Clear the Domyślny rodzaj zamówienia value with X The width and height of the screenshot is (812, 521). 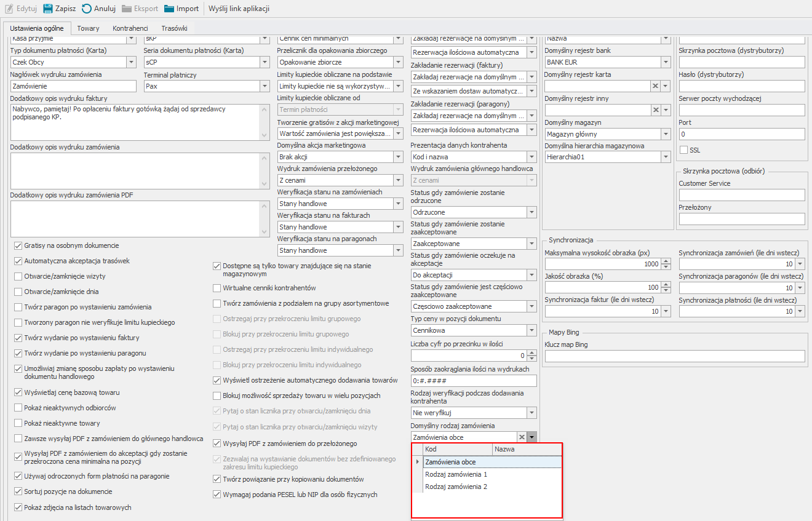coord(522,437)
